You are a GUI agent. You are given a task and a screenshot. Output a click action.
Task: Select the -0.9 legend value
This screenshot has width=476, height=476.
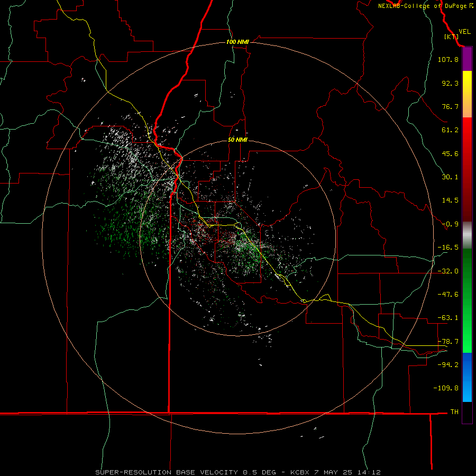click(x=450, y=224)
